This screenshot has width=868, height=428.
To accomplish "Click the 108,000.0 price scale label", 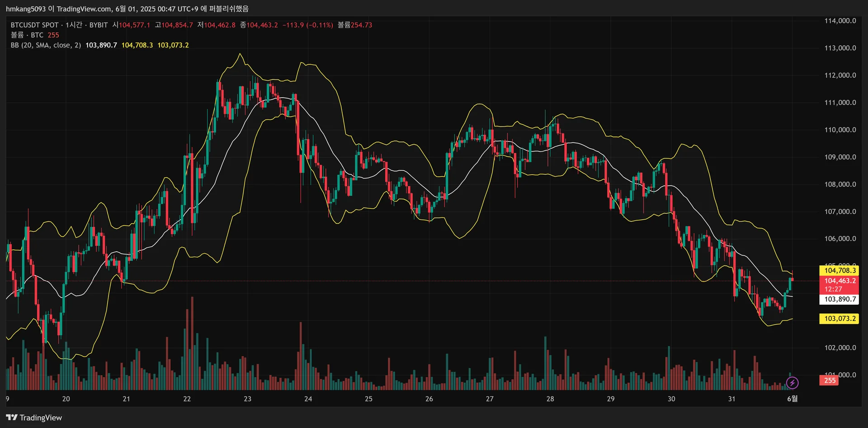I will tap(840, 184).
